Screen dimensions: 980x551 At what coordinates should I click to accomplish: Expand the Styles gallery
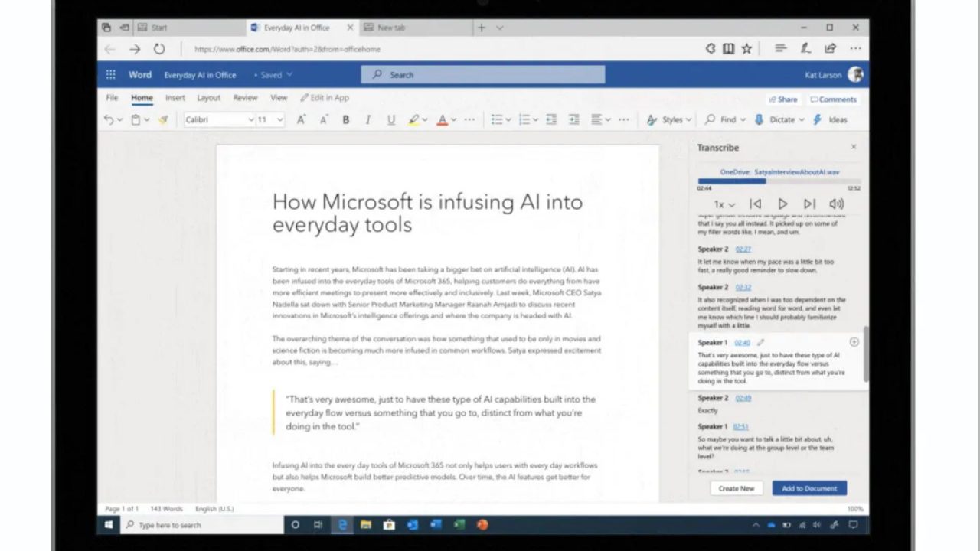pos(668,120)
